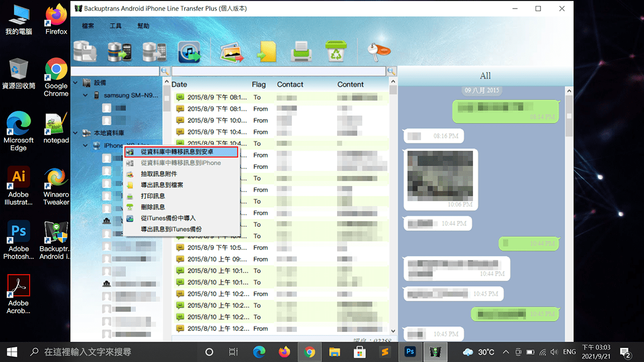Select the highlighted 從資料庫中轉移訊息到安卓 option
This screenshot has width=644, height=362.
(x=177, y=152)
